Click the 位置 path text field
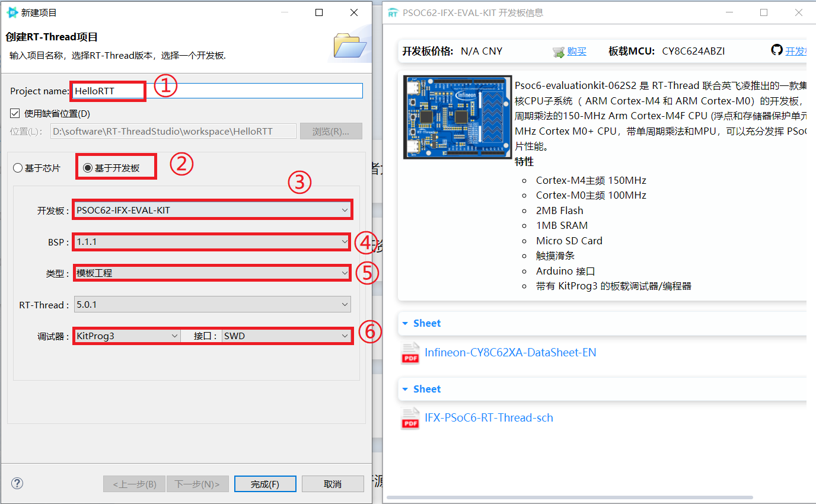Viewport: 816px width, 504px height. (x=173, y=131)
